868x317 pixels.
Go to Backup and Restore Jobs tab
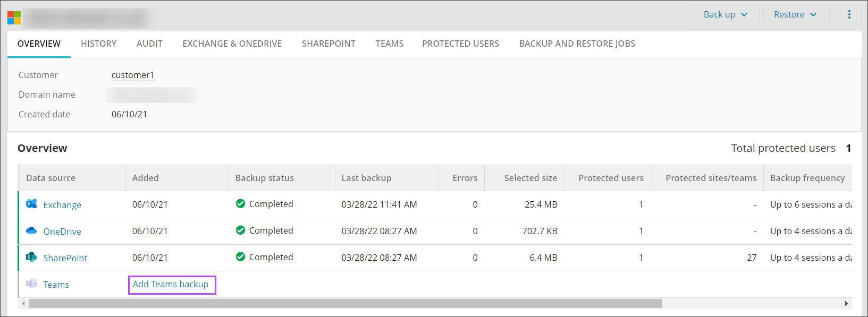[x=577, y=44]
